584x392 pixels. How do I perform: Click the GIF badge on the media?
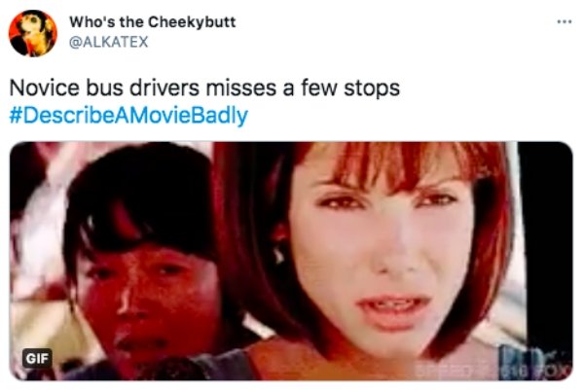(x=37, y=358)
